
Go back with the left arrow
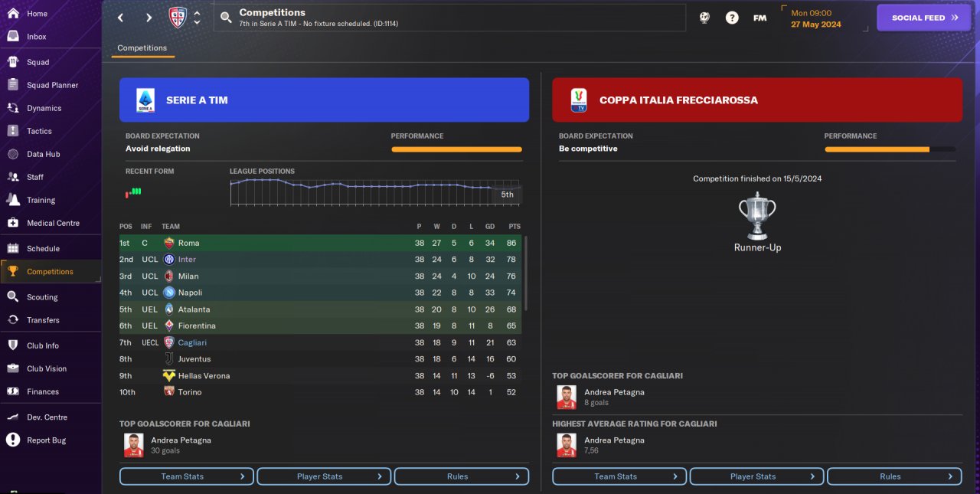121,18
